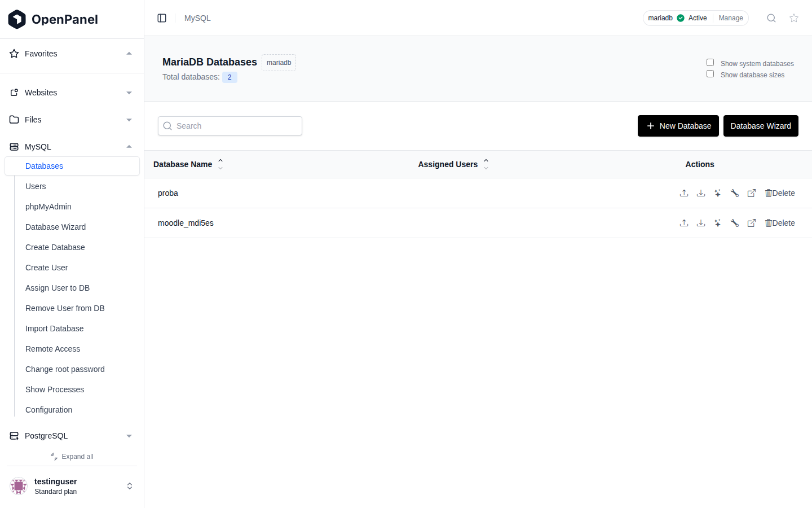
Task: Collapse the Favorites section
Action: 129,54
